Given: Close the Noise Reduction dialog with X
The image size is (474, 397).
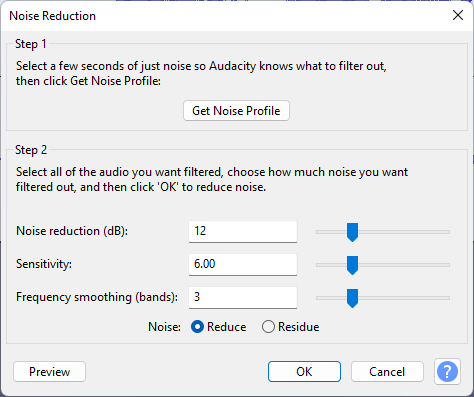Looking at the screenshot, I should point(458,15).
